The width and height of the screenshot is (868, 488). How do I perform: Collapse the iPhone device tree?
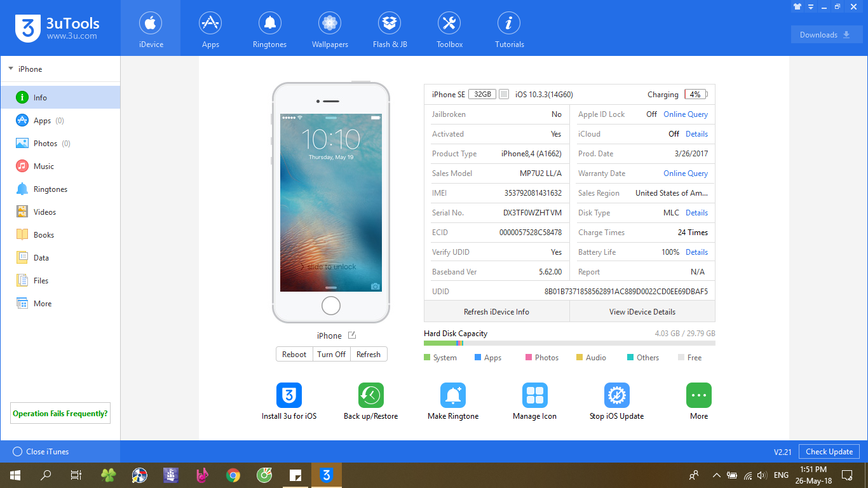click(x=11, y=69)
